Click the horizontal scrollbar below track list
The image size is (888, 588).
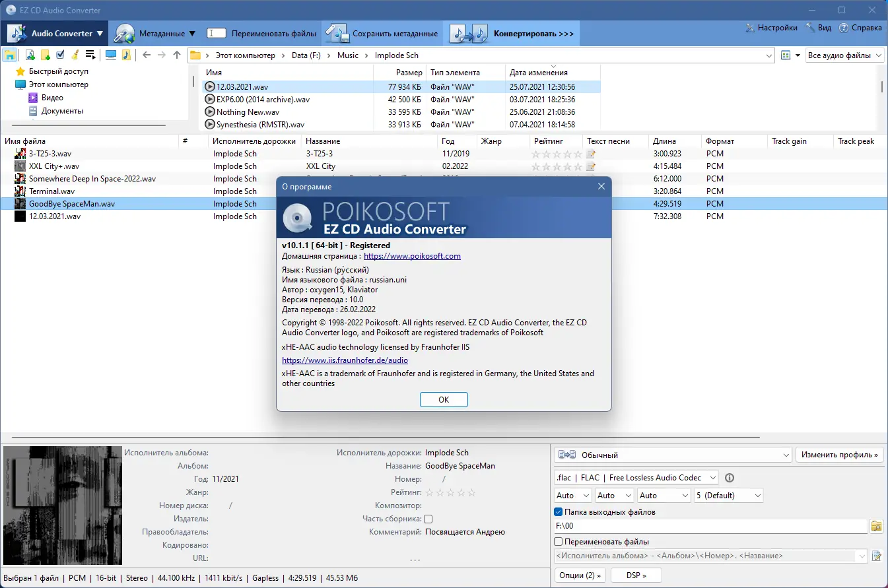pyautogui.click(x=386, y=437)
